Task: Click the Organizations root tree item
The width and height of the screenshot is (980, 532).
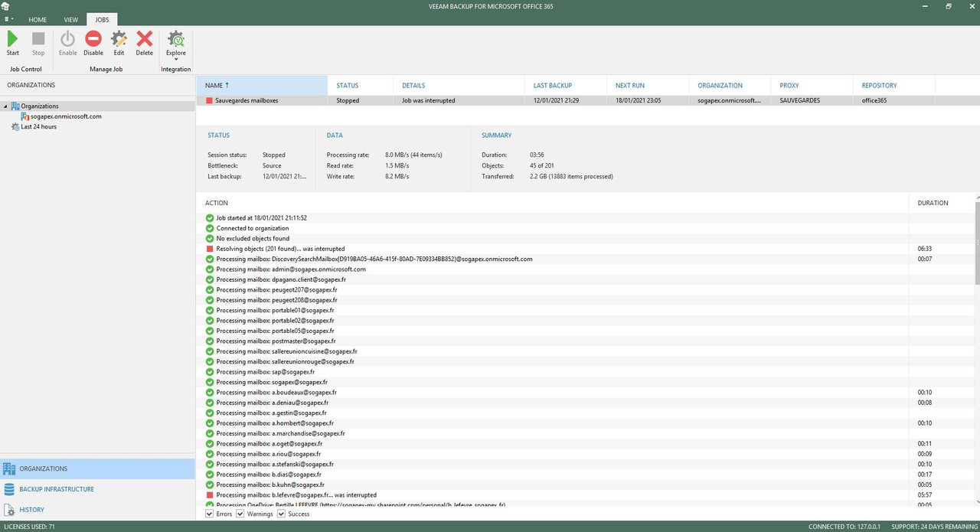Action: [40, 106]
